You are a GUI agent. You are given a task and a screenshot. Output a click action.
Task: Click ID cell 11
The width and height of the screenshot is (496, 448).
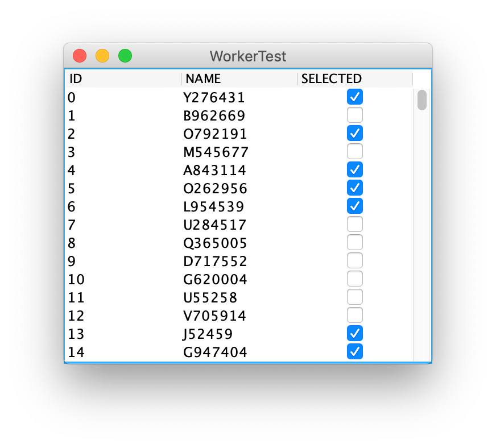pos(123,297)
